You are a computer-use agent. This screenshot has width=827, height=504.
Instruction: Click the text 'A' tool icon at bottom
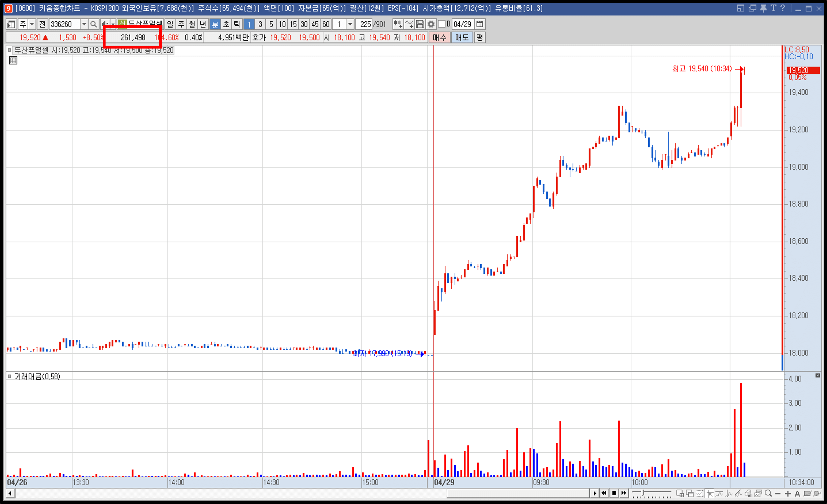click(x=797, y=494)
